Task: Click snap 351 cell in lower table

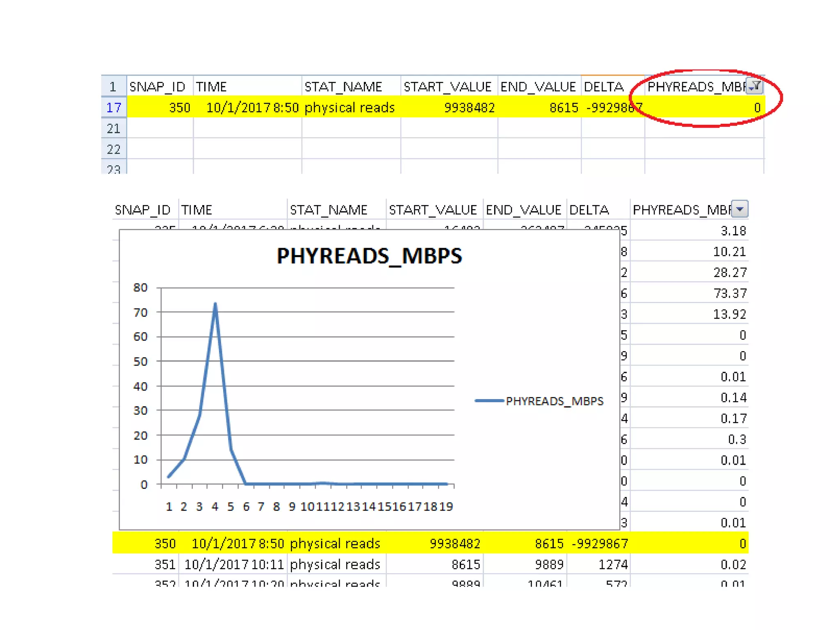Action: coord(165,564)
